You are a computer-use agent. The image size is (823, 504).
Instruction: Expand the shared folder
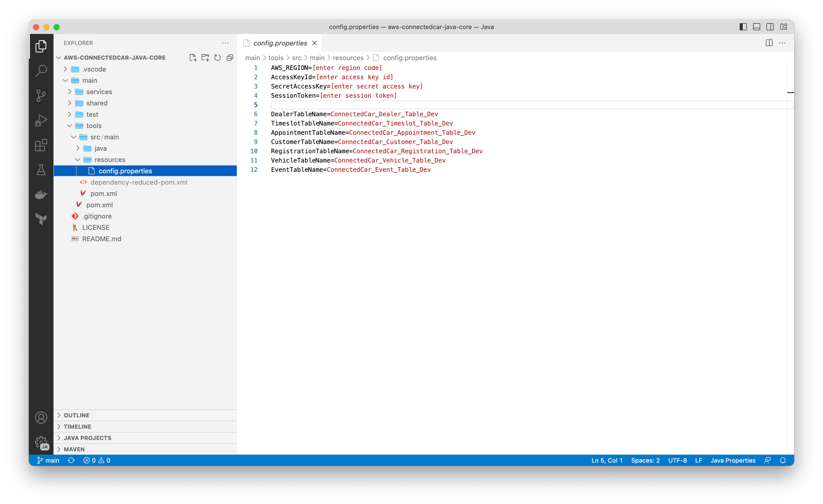(x=145, y=103)
